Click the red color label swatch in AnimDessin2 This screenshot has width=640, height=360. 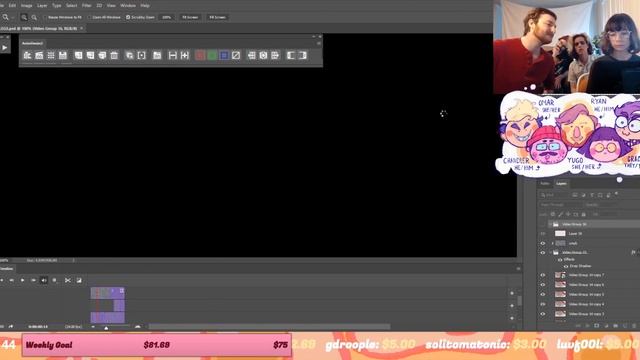pos(200,56)
